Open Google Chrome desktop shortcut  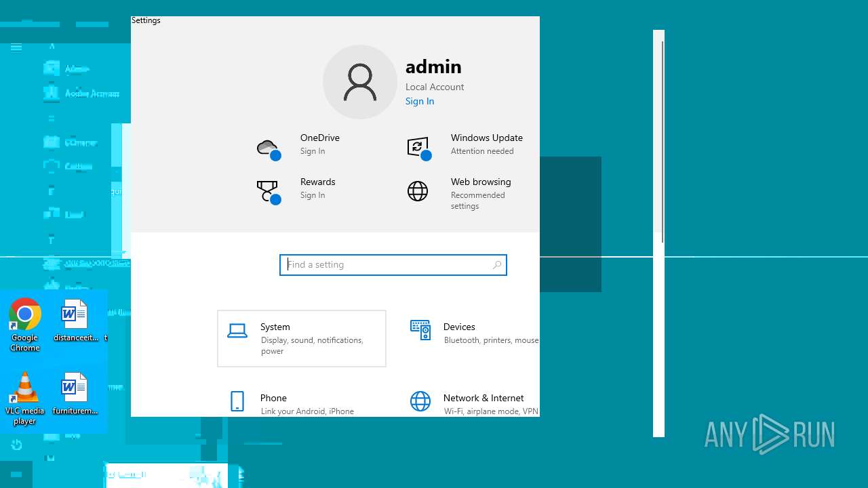25,325
